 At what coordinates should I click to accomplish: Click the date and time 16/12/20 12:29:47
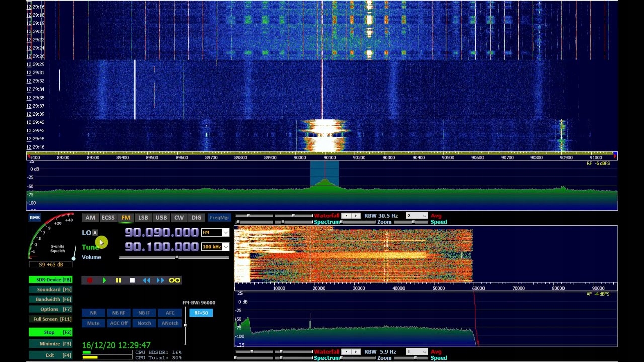tap(116, 345)
